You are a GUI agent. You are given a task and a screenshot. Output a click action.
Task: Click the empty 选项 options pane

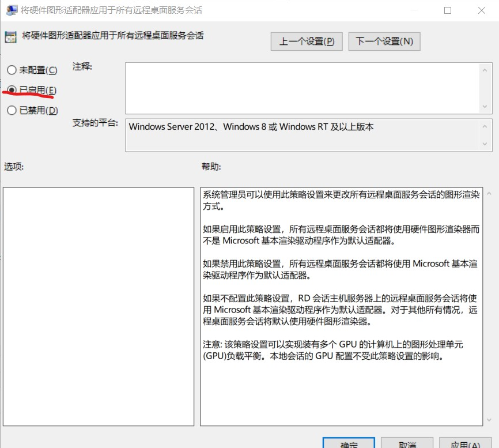99,306
